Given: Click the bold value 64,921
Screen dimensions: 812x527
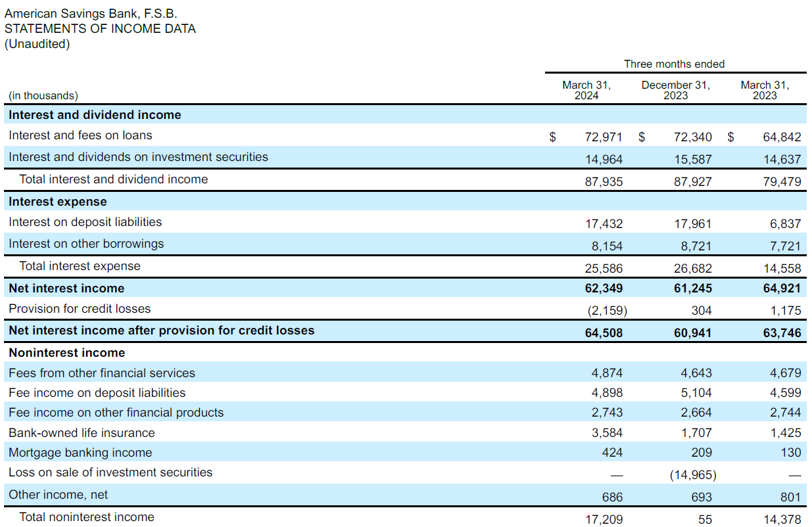Looking at the screenshot, I should coord(782,288).
